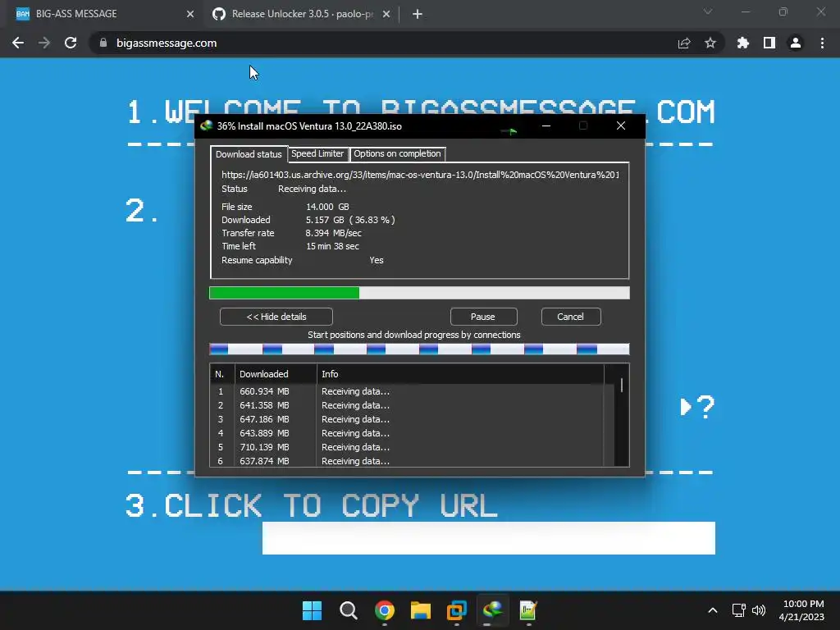Open network status tray icon
The image size is (840, 630).
739,610
